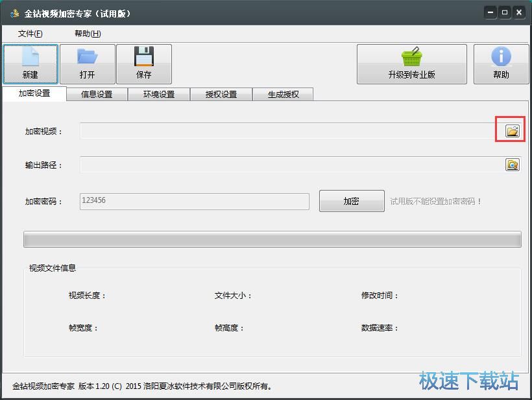Click the status bar copyright text
This screenshot has width=532, height=400.
pyautogui.click(x=142, y=386)
